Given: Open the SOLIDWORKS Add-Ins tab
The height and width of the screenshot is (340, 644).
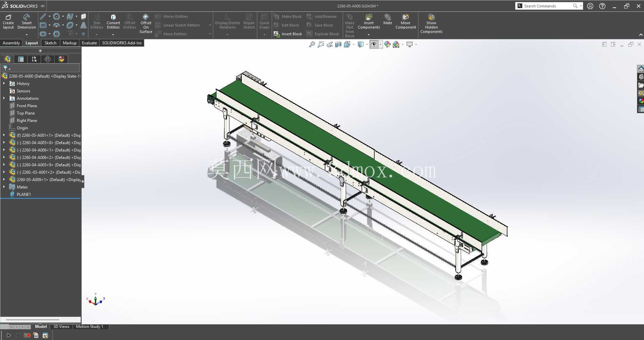Looking at the screenshot, I should (122, 43).
